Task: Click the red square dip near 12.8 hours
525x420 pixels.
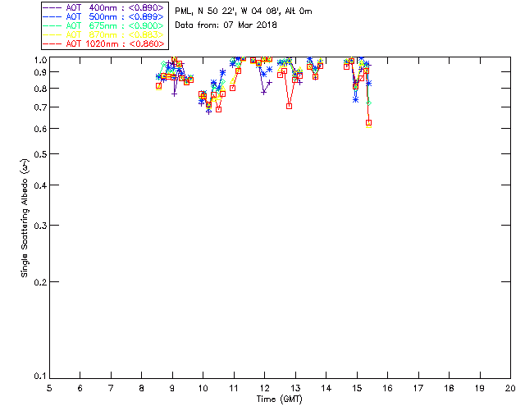Action: tap(289, 106)
